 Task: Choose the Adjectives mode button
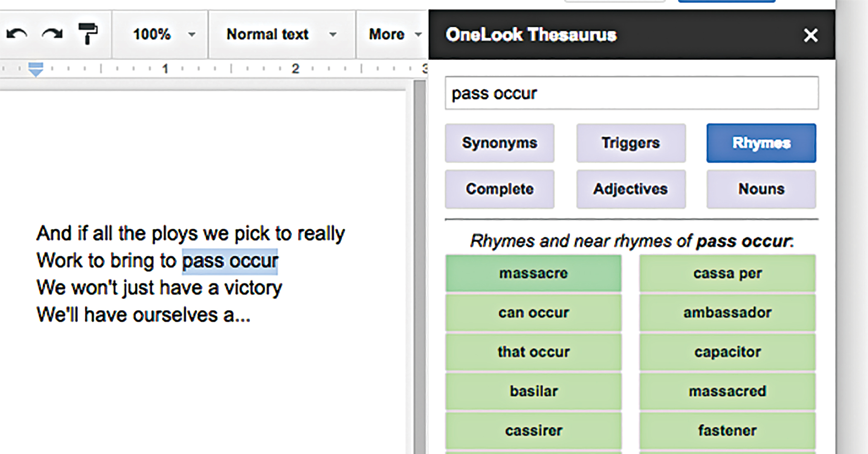[x=631, y=189]
